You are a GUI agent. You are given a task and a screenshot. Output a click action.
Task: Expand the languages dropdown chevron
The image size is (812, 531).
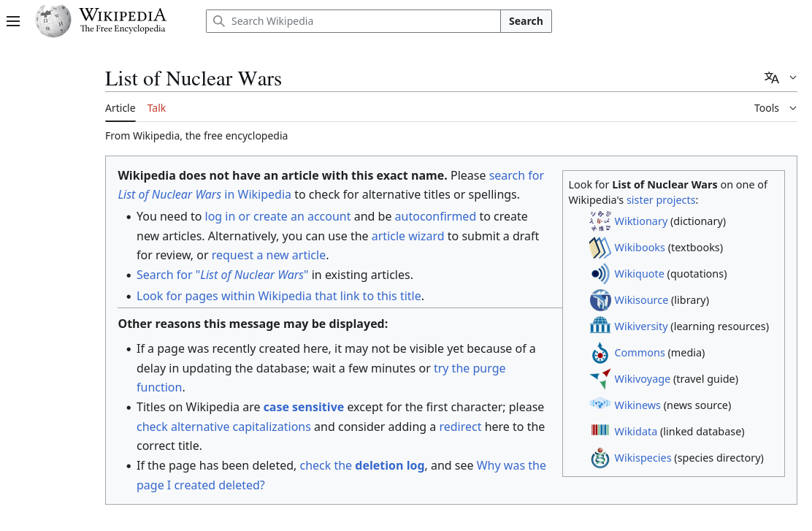tap(793, 77)
